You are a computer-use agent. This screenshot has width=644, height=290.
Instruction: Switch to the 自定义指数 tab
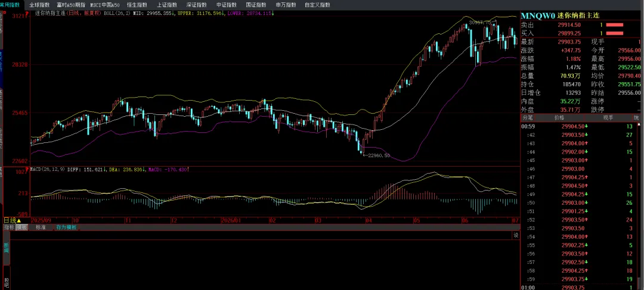317,5
